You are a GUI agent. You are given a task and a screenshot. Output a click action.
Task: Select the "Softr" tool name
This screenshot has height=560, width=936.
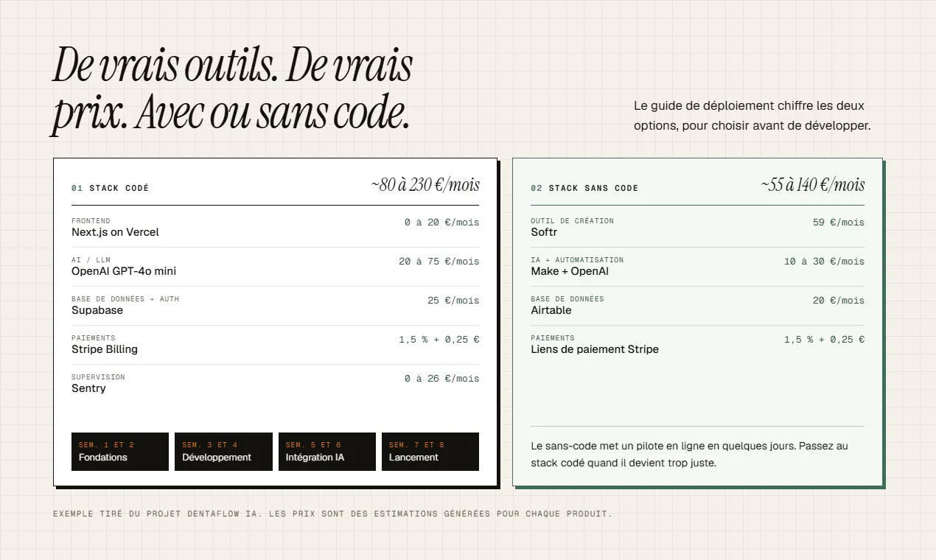pos(544,232)
